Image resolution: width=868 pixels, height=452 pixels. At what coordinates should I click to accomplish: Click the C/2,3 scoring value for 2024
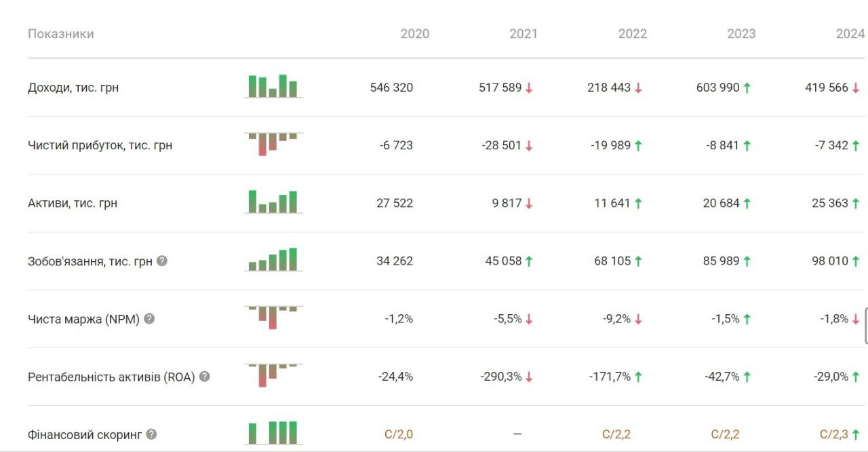click(834, 434)
